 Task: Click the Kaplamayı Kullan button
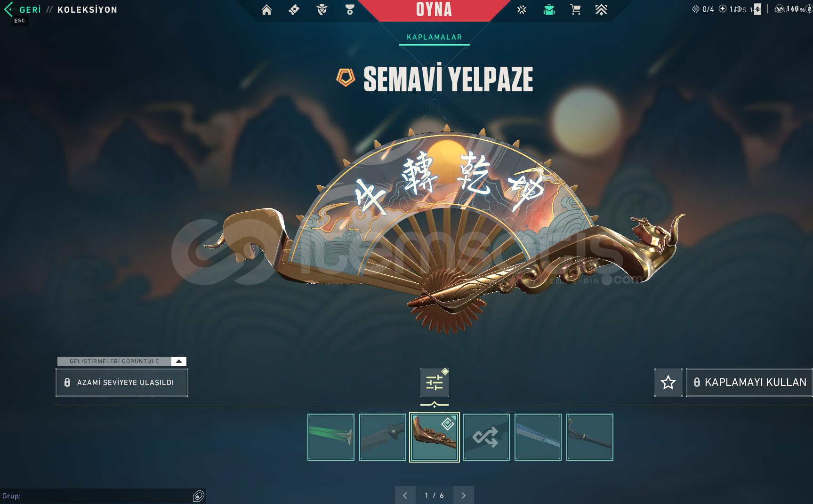coord(749,383)
